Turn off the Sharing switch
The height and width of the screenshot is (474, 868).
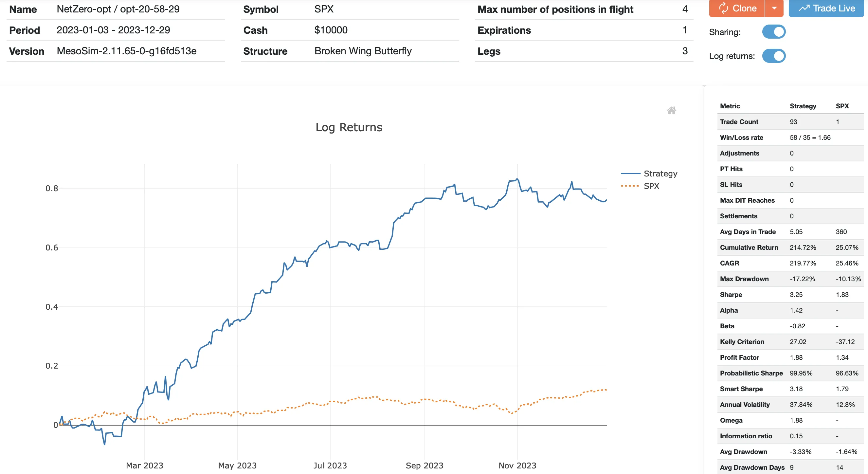pyautogui.click(x=774, y=32)
